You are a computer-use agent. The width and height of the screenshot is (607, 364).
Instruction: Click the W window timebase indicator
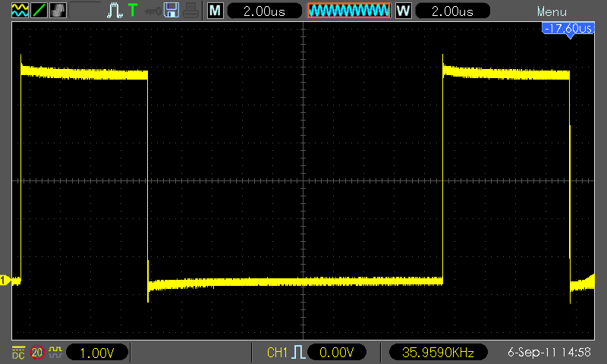[x=404, y=11]
